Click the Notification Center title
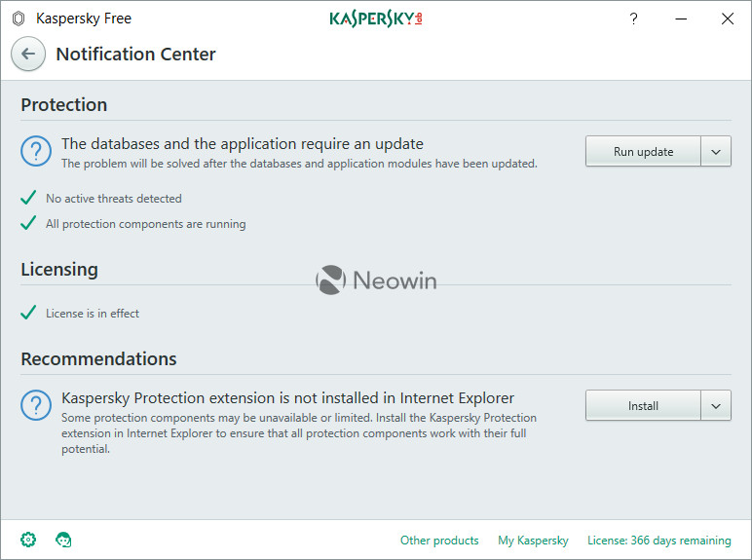The width and height of the screenshot is (752, 560). tap(135, 55)
